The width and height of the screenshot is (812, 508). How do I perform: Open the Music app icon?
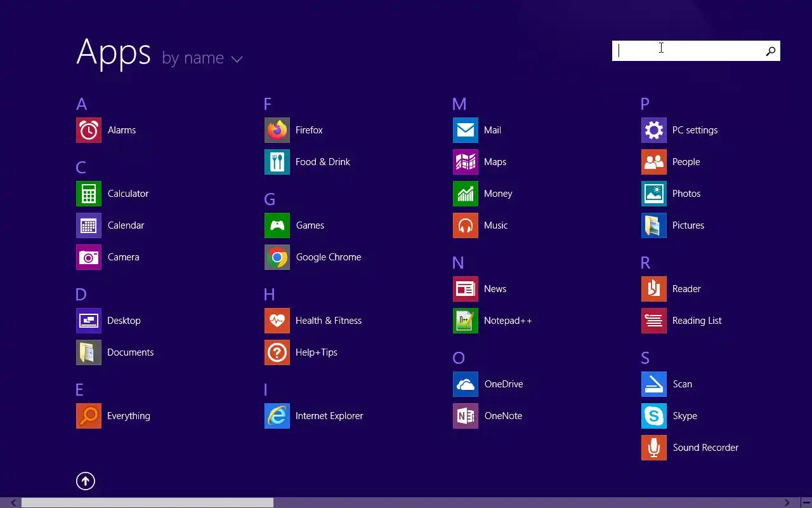[x=466, y=225]
